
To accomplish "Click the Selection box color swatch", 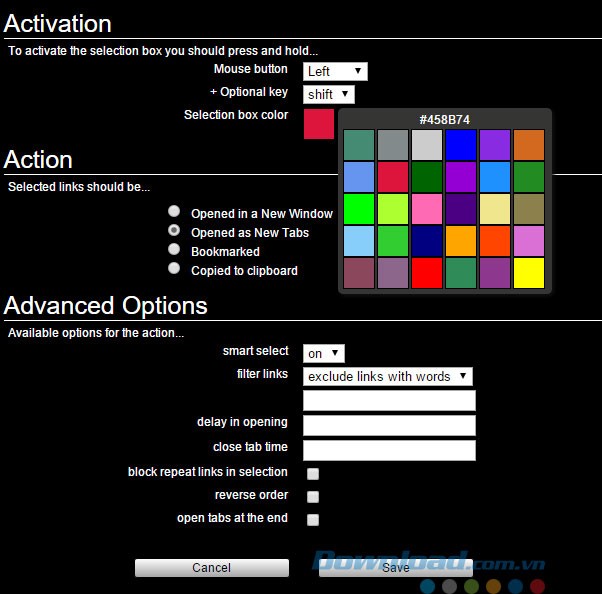I will (x=318, y=124).
